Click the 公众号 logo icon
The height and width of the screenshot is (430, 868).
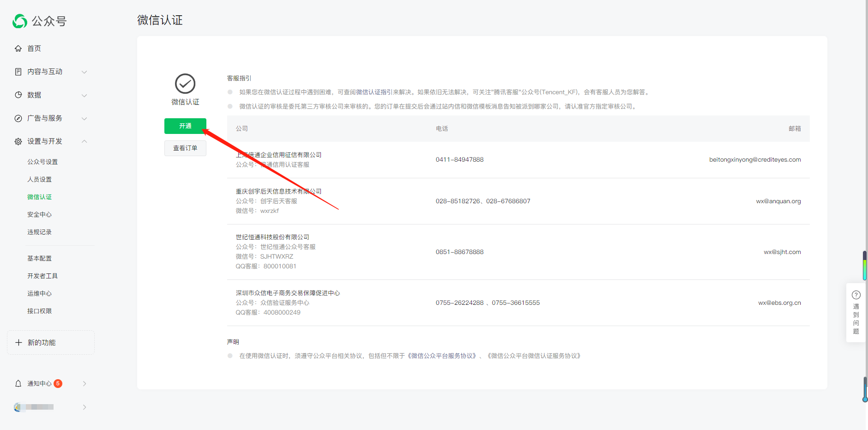pos(20,21)
